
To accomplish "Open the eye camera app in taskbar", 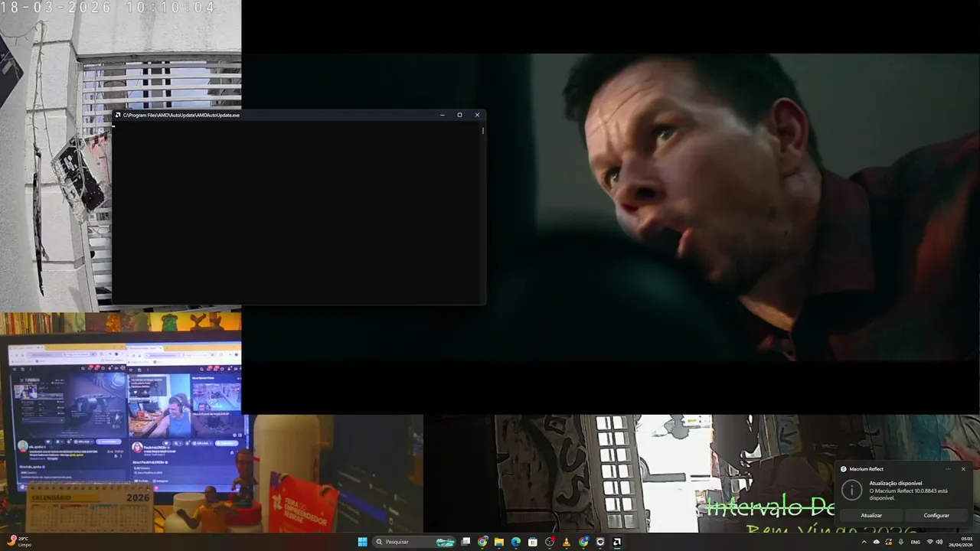I will [600, 542].
